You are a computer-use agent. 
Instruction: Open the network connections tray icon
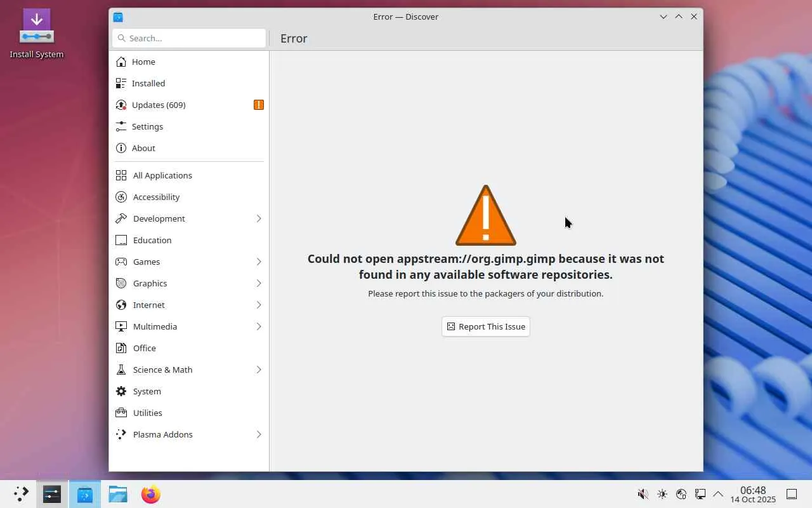click(x=681, y=494)
